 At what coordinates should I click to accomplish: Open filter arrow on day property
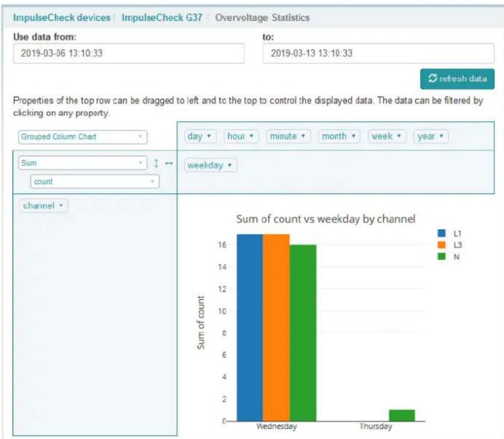coord(209,136)
